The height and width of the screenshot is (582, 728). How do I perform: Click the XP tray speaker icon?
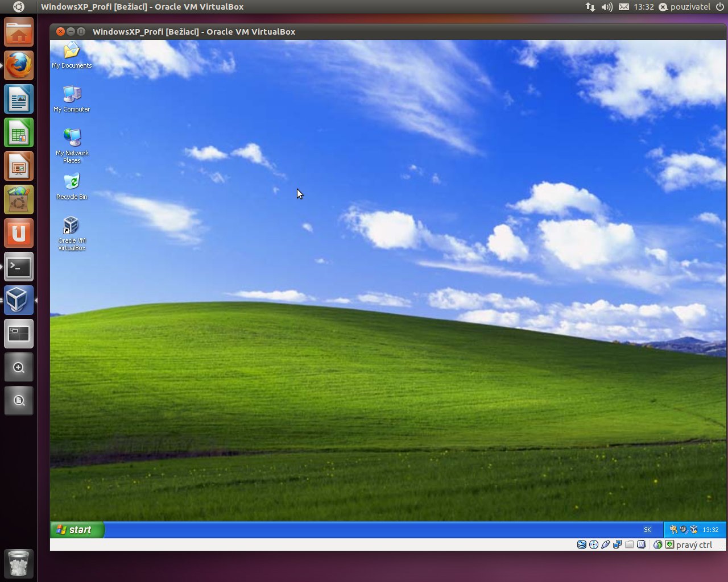pos(684,530)
